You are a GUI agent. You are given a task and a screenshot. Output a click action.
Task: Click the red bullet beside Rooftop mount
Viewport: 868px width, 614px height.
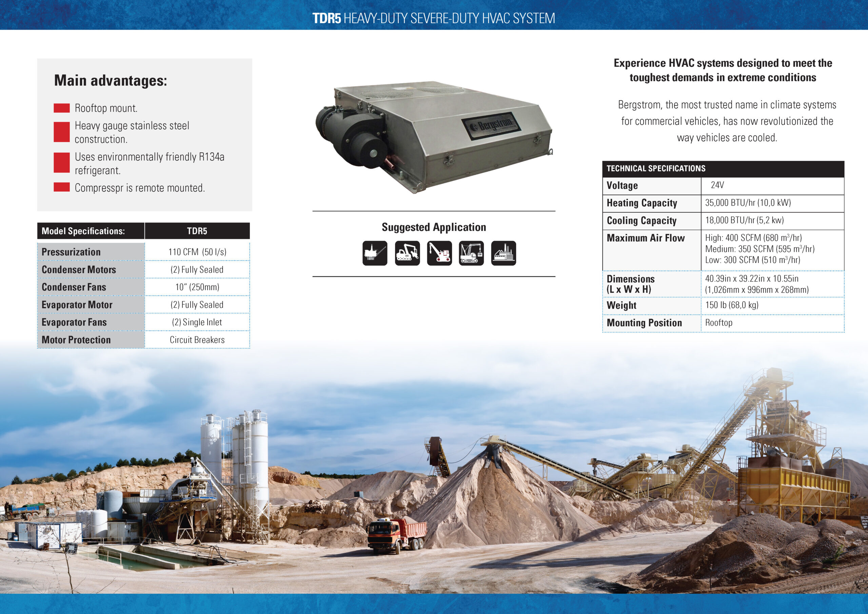pos(62,108)
